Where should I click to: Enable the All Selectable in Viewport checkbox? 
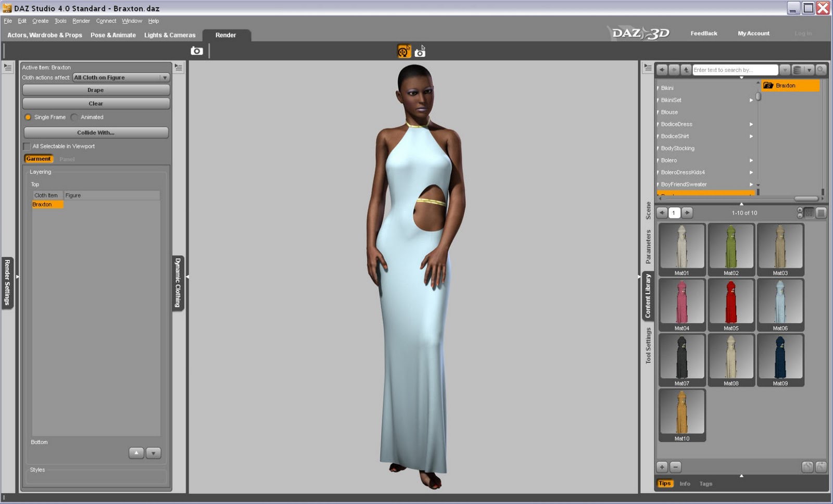pyautogui.click(x=27, y=146)
